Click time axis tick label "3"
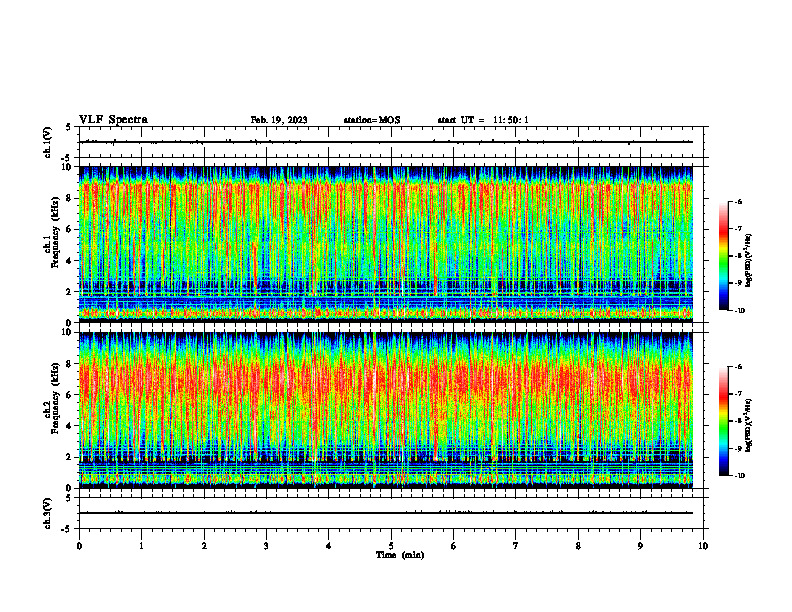The width and height of the screenshot is (792, 612). pos(266,546)
